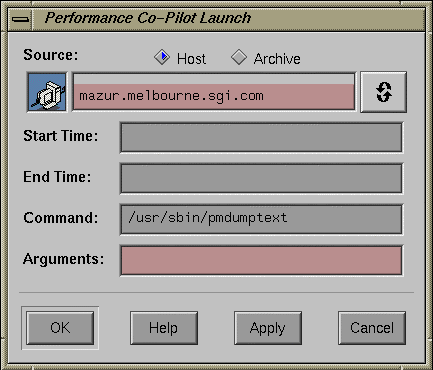The height and width of the screenshot is (370, 433).
Task: Click into the Start Time field
Action: [261, 138]
